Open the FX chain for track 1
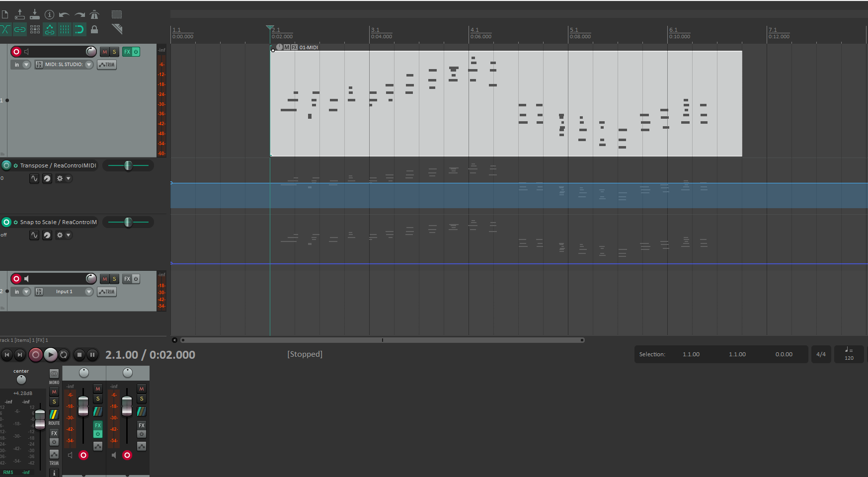 pyautogui.click(x=127, y=52)
